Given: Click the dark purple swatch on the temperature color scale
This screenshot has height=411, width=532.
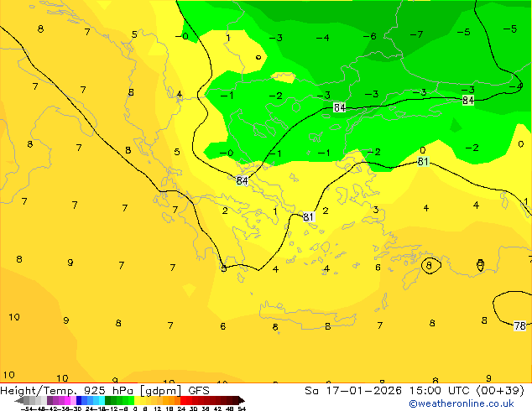Looking at the screenshot, I should [x=50, y=401].
